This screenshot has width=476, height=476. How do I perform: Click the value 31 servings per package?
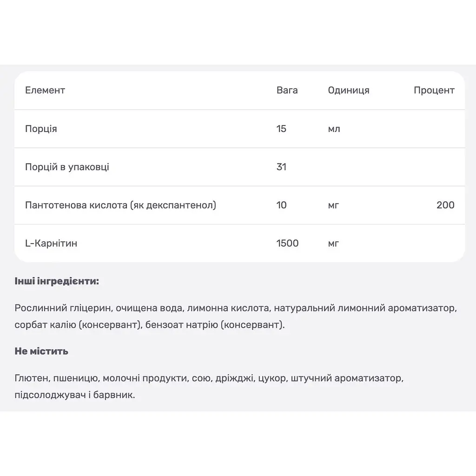click(x=281, y=167)
